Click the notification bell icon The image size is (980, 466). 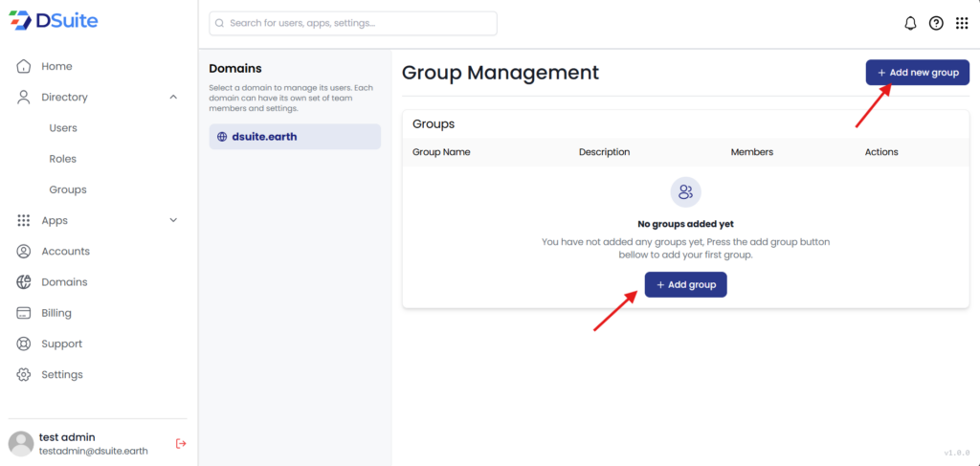pyautogui.click(x=910, y=23)
